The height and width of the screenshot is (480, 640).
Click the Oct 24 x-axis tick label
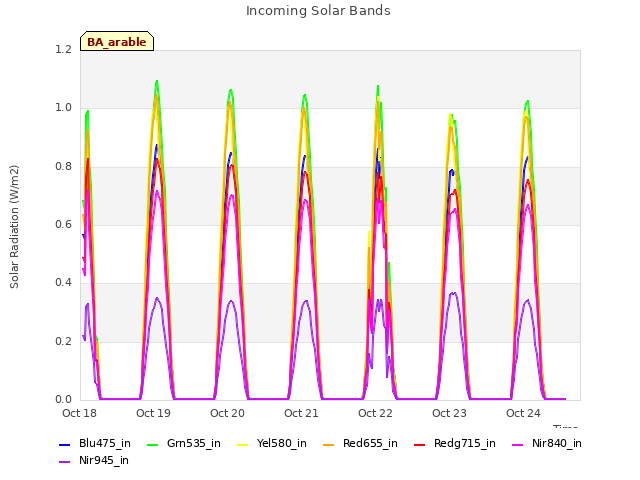[x=523, y=413]
